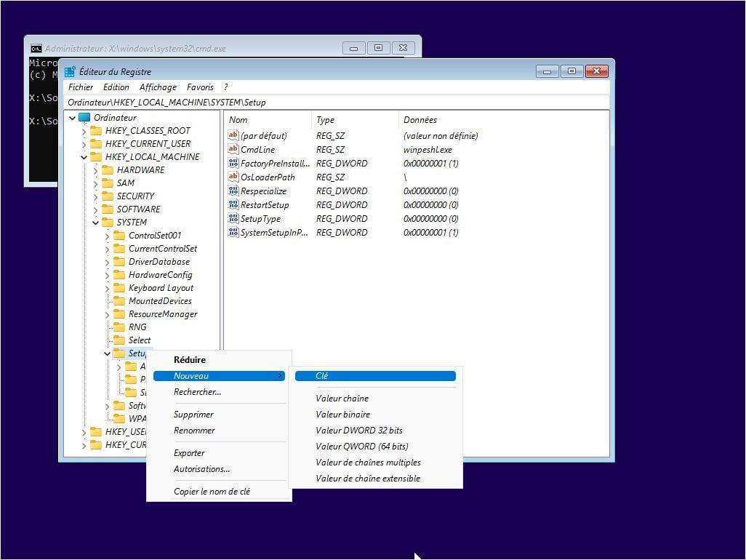
Task: Sort values by the Données column header
Action: point(502,120)
